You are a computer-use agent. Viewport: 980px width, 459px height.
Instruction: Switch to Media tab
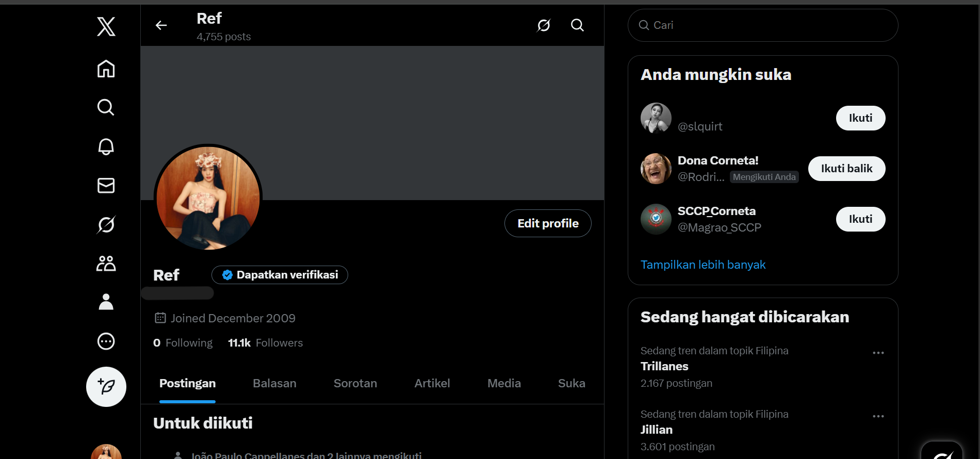[504, 383]
